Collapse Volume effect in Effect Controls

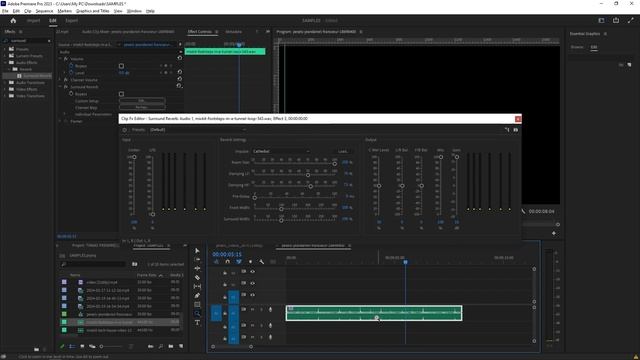pyautogui.click(x=60, y=59)
